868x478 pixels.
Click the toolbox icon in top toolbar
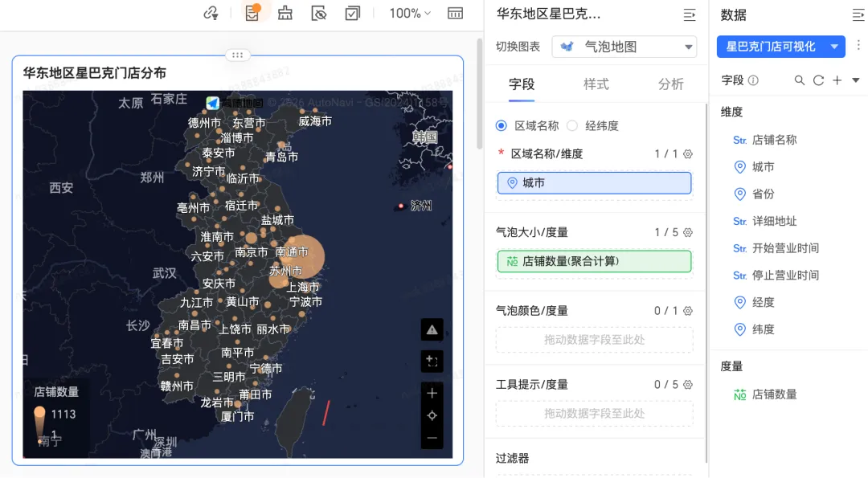[x=285, y=13]
